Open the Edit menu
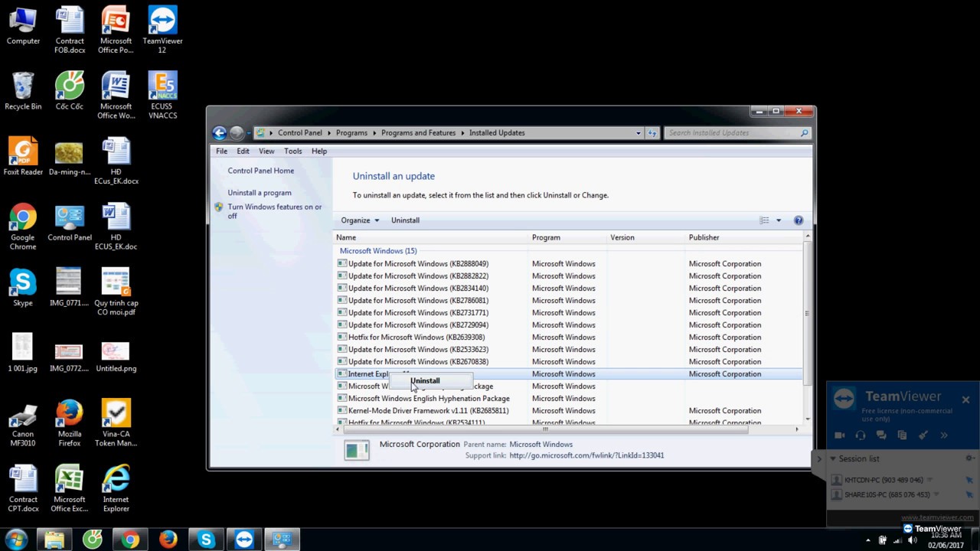The image size is (980, 551). tap(243, 151)
